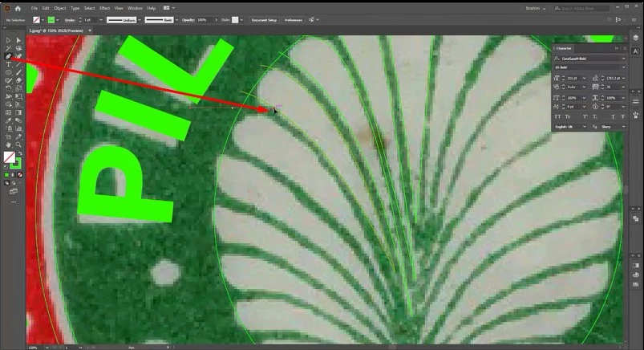Select the Scale tool
The width and height of the screenshot is (644, 350).
(18, 88)
